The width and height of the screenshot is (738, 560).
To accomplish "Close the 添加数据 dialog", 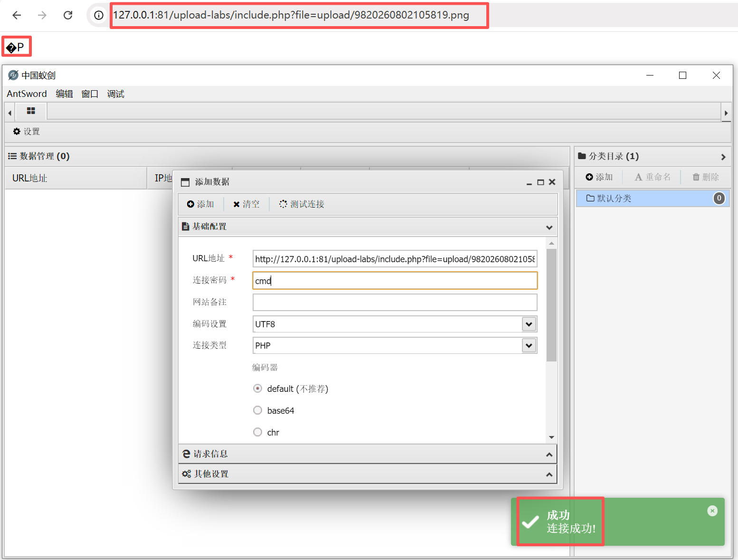I will [552, 182].
